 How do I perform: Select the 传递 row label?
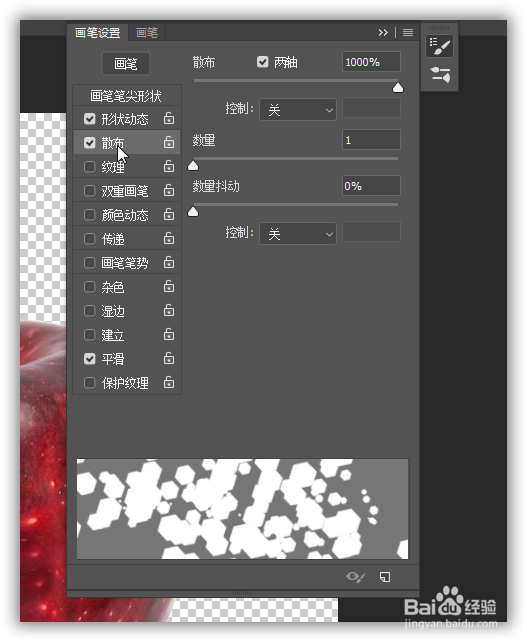(113, 239)
